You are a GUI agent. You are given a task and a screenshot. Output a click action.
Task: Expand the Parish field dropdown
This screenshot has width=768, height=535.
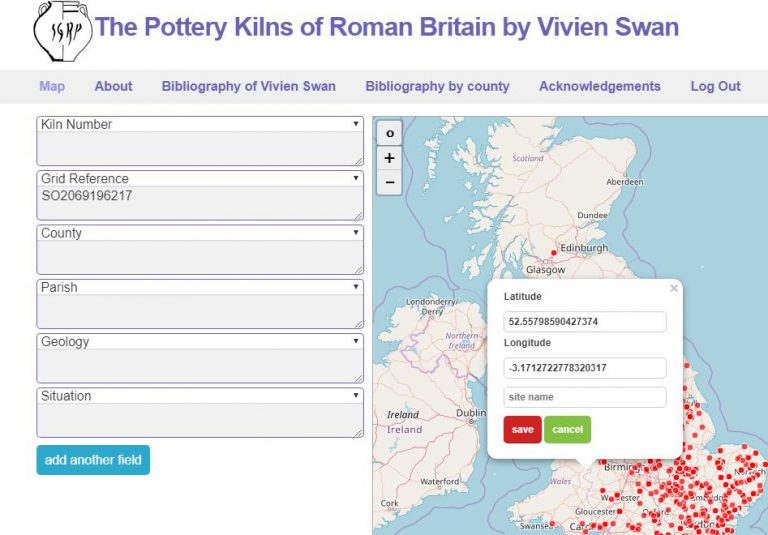click(200, 287)
